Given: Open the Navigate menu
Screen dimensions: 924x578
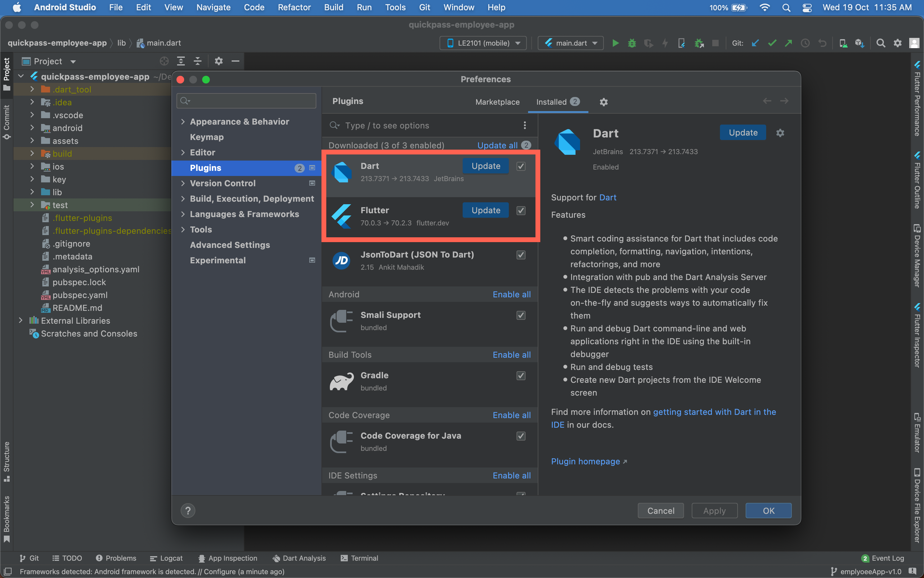Looking at the screenshot, I should point(213,7).
